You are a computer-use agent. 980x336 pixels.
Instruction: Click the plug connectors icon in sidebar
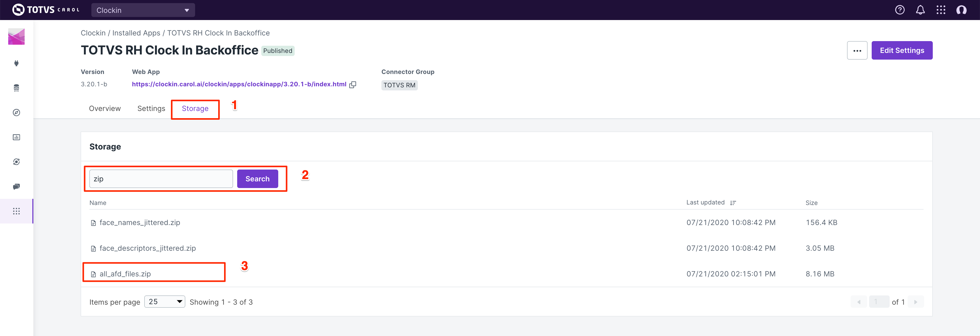click(16, 63)
